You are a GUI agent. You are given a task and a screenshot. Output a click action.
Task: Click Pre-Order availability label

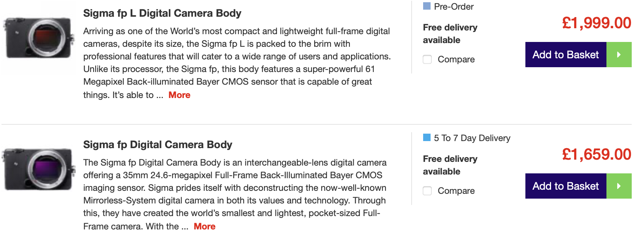point(454,7)
